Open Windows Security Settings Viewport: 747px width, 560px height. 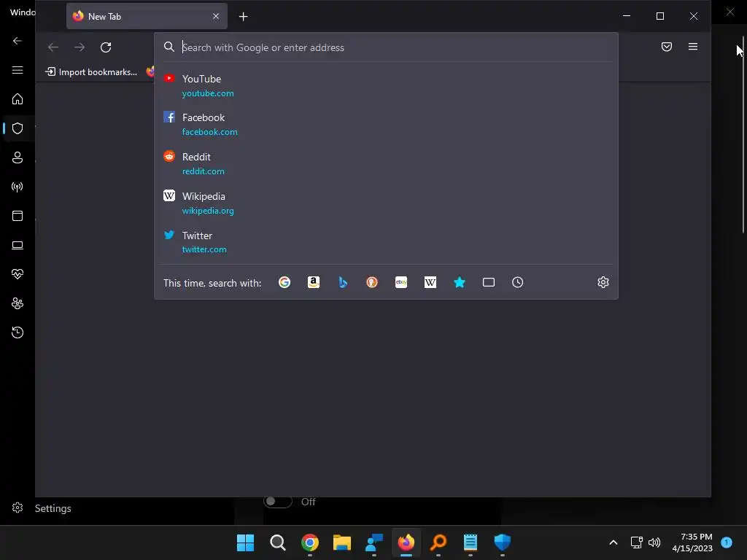point(41,508)
